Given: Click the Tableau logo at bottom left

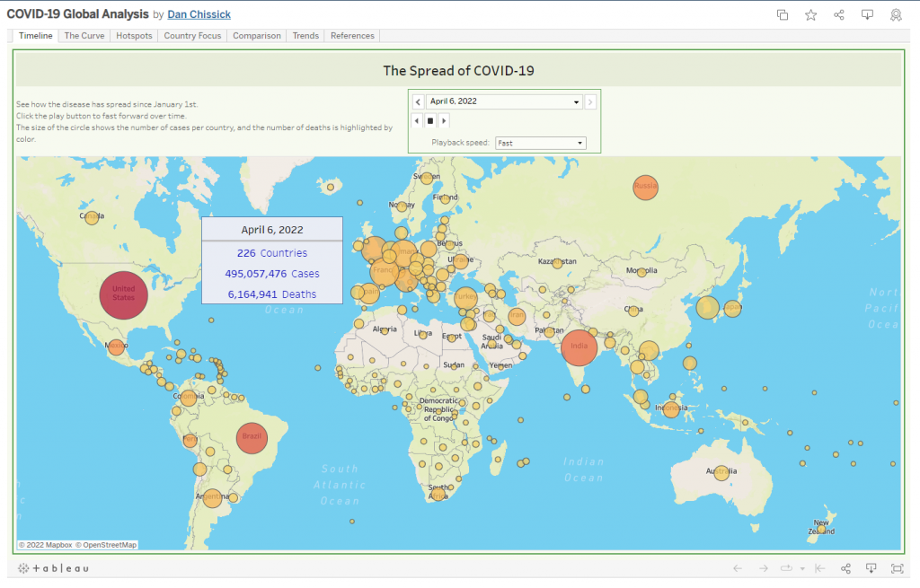Looking at the screenshot, I should [x=54, y=568].
